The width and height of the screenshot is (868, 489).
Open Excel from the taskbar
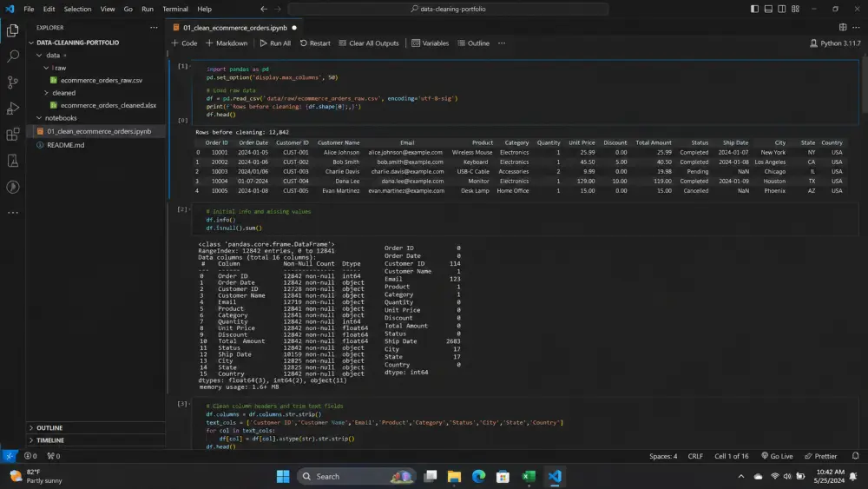point(529,476)
